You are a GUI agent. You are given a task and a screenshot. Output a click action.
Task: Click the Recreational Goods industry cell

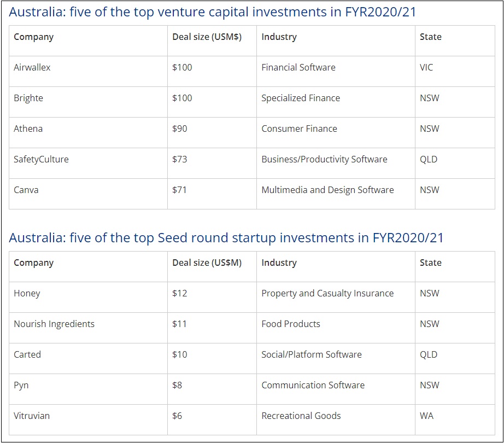click(x=301, y=416)
